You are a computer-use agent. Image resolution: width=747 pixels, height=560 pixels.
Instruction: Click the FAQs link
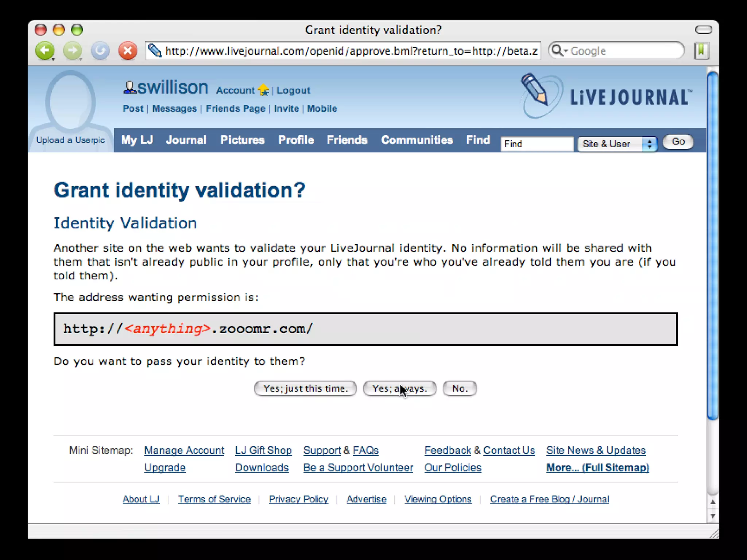click(x=365, y=451)
